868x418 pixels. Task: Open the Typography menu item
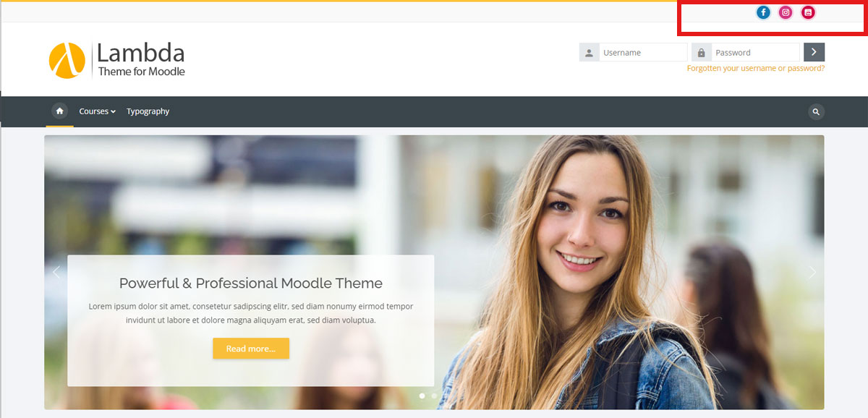(x=148, y=111)
